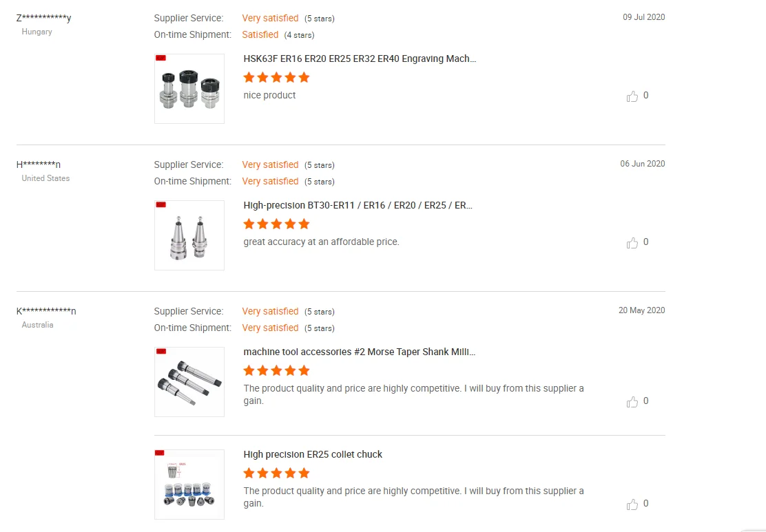
Task: Click five-star rating under HSK63F product
Action: click(276, 78)
